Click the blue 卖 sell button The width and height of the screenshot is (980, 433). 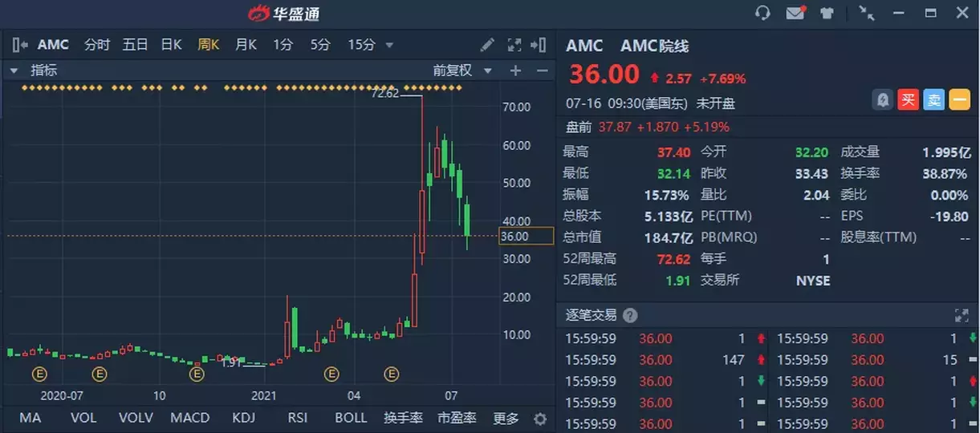coord(933,99)
